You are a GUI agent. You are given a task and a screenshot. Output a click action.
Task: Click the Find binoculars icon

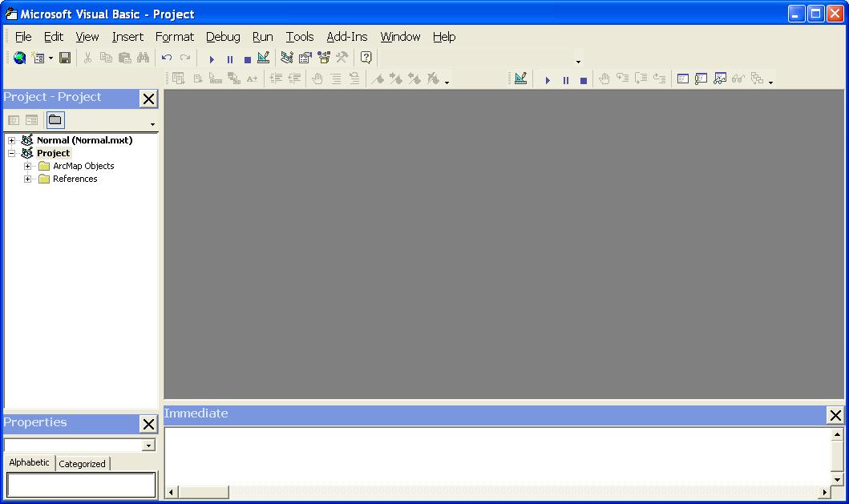(143, 58)
